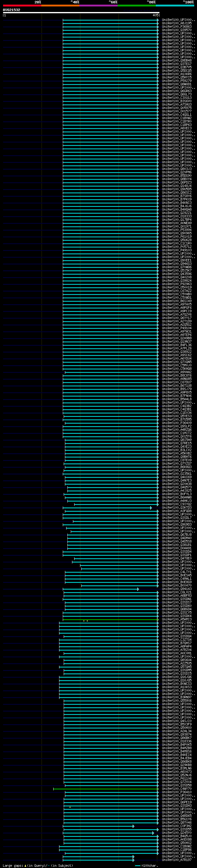Select hit label UniRef100_B4KNI3
Image resolution: width=197 pixels, height=868 pixels.
coord(177,203)
